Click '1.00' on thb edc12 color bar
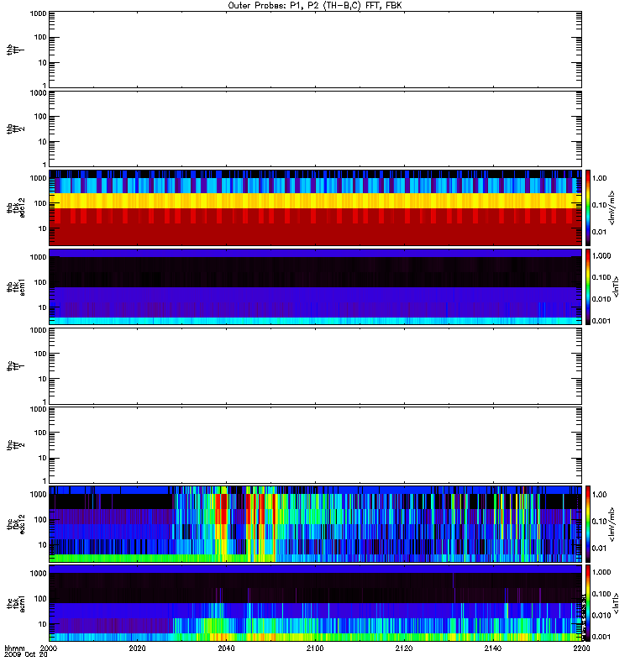Viewport: 630px width, 672px height. coord(600,178)
